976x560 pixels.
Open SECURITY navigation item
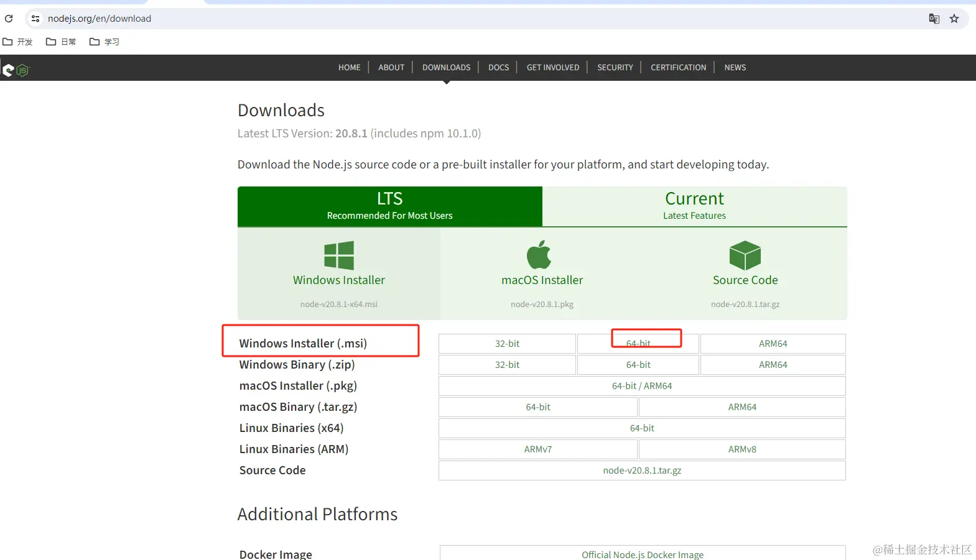[615, 67]
